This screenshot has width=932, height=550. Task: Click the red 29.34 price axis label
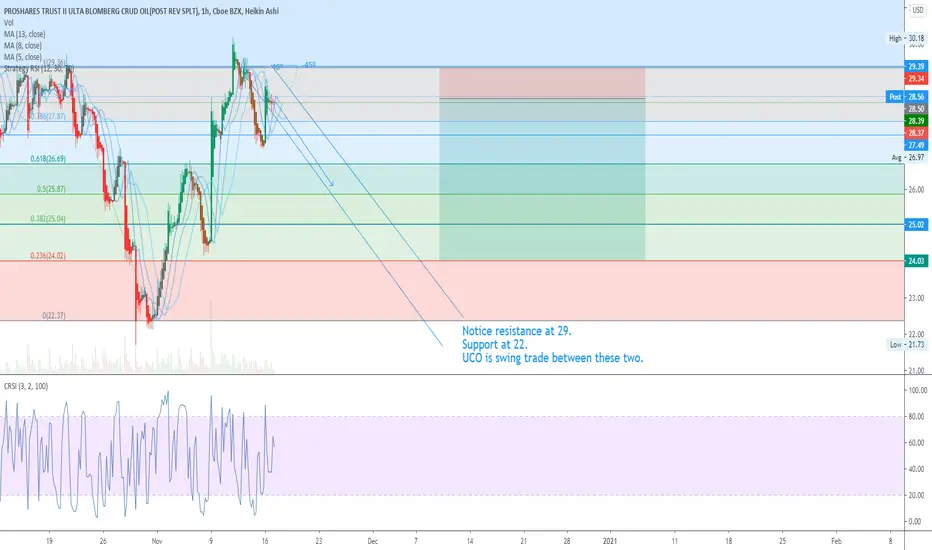tap(916, 78)
